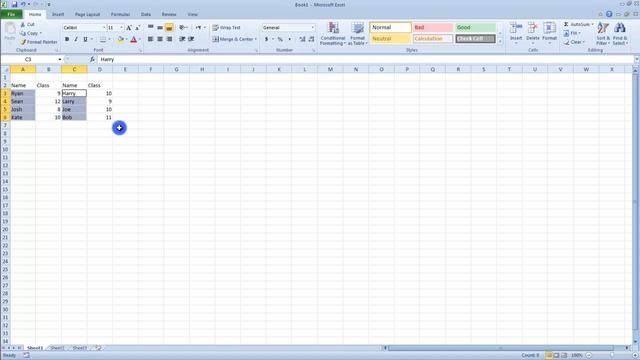Apply the Normal cell style
The height and width of the screenshot is (360, 640).
[x=391, y=27]
